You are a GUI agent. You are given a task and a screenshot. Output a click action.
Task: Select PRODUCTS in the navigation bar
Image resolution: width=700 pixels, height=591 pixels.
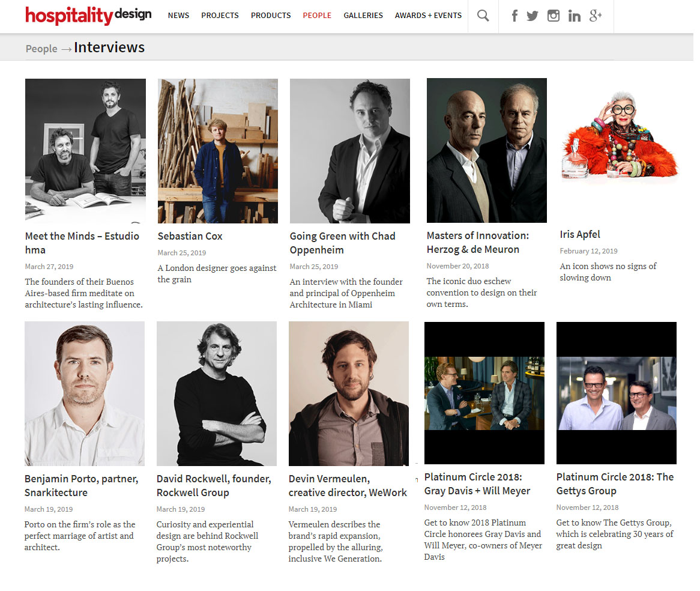tap(271, 15)
